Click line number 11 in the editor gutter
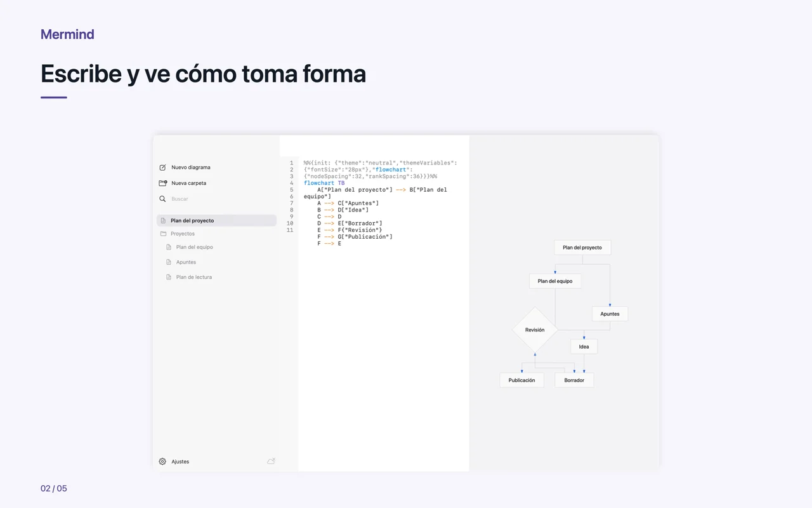812x508 pixels. click(x=290, y=230)
